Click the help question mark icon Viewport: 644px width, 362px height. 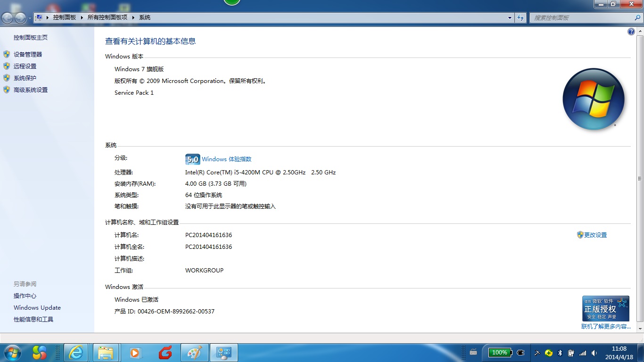631,32
